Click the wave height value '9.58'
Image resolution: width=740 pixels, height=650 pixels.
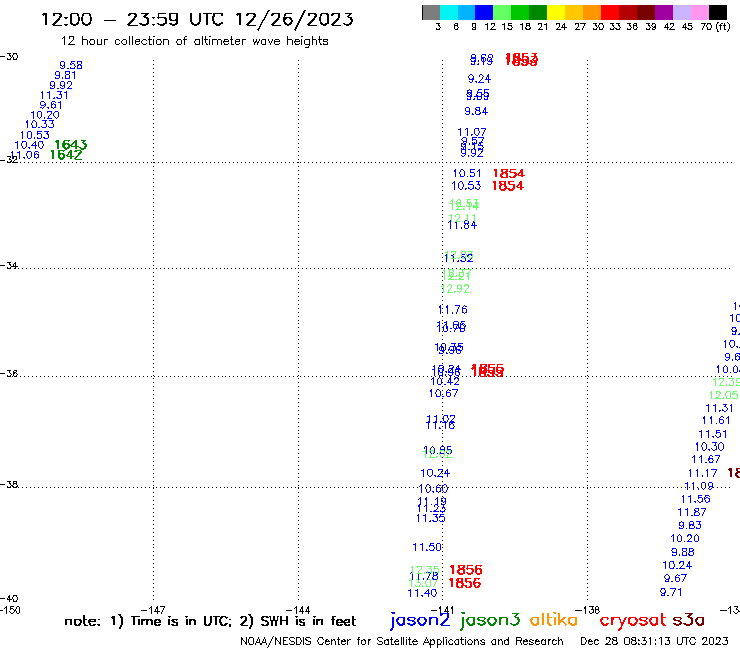[71, 65]
